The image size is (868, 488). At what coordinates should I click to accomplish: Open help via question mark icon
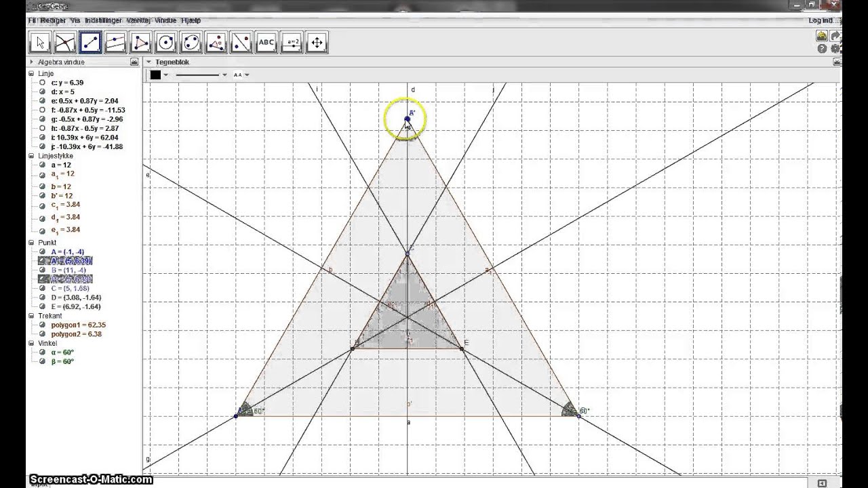pyautogui.click(x=822, y=49)
